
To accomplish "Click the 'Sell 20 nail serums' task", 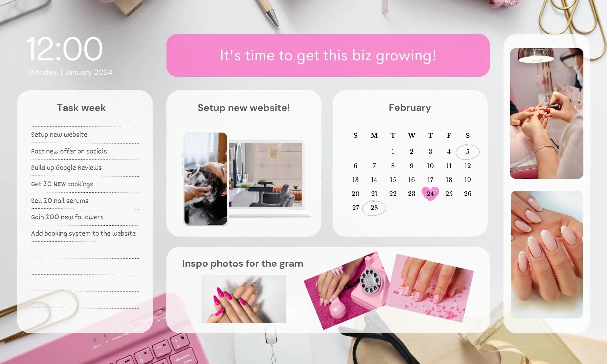I will click(x=59, y=200).
